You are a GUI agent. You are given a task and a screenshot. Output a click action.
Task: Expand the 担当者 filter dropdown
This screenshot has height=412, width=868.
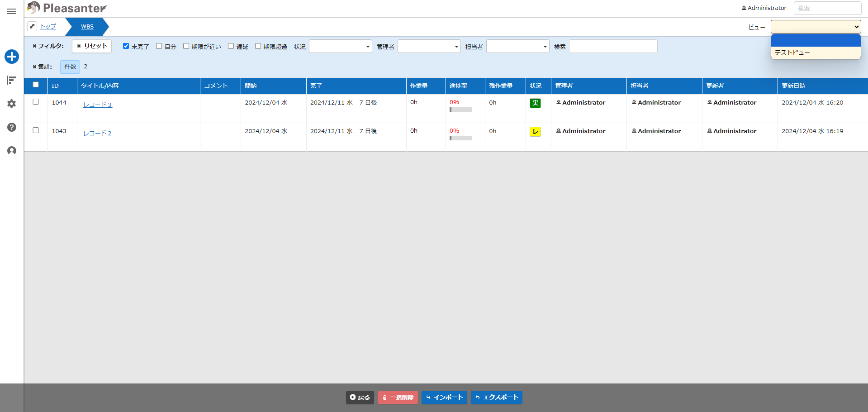pyautogui.click(x=518, y=46)
